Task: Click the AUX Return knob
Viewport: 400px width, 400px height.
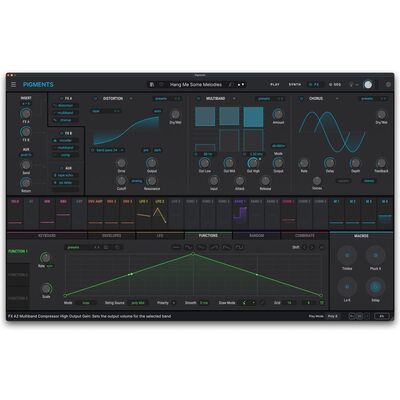Action: click(x=26, y=182)
